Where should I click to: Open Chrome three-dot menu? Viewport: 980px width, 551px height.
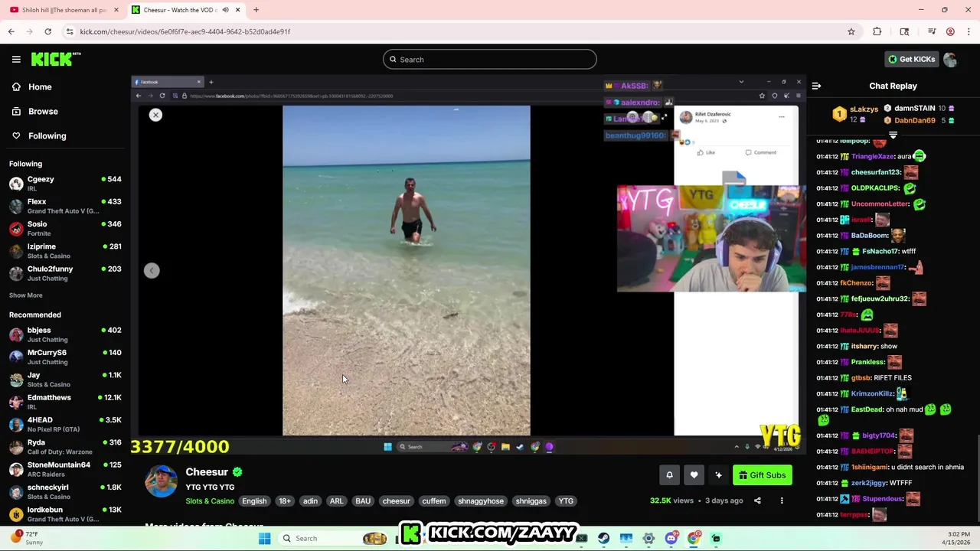969,31
